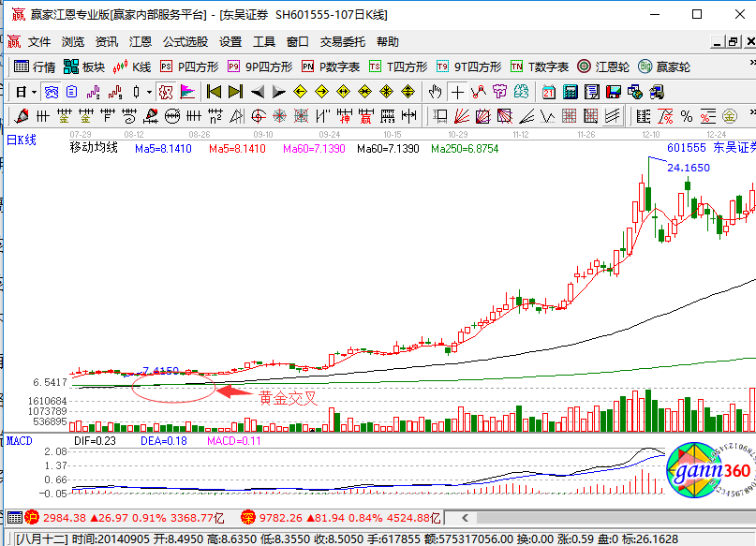
Task: Step forward with the right arrow icon
Action: 278,92
